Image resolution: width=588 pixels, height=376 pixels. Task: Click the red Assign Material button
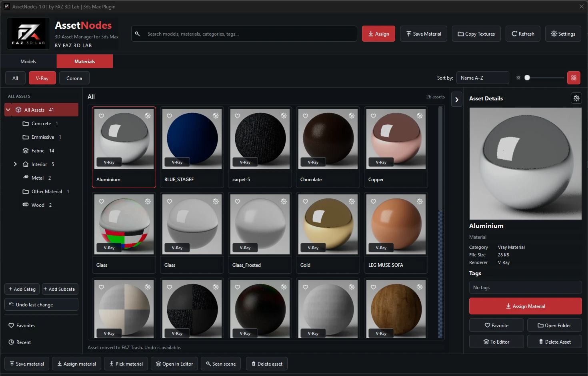[525, 306]
